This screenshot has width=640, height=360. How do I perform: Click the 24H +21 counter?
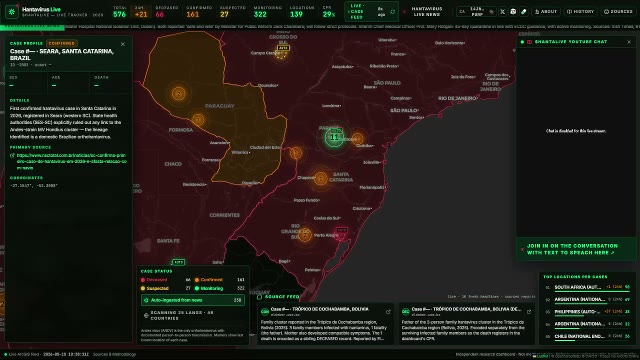[x=141, y=12]
